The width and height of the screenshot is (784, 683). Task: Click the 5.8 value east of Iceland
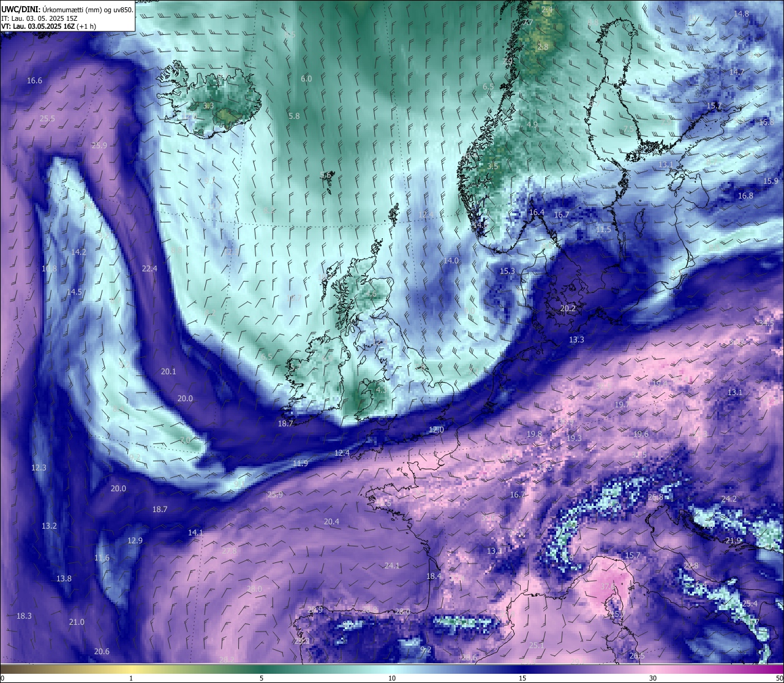294,116
